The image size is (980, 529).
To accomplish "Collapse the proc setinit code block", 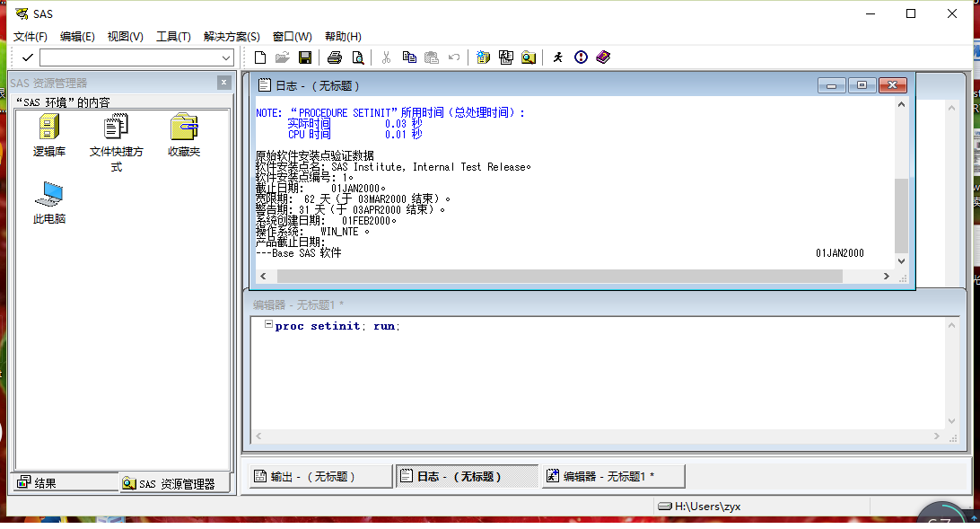I will (x=268, y=324).
